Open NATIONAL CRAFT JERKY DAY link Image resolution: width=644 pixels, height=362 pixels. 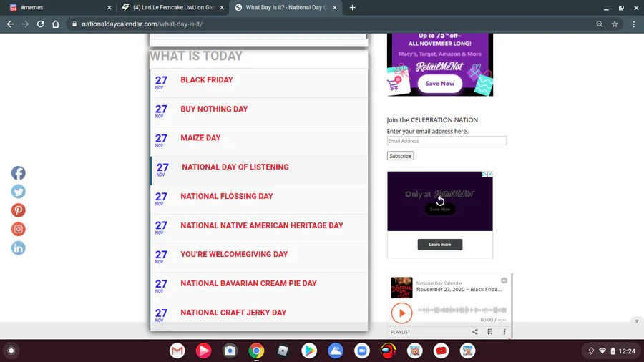233,313
